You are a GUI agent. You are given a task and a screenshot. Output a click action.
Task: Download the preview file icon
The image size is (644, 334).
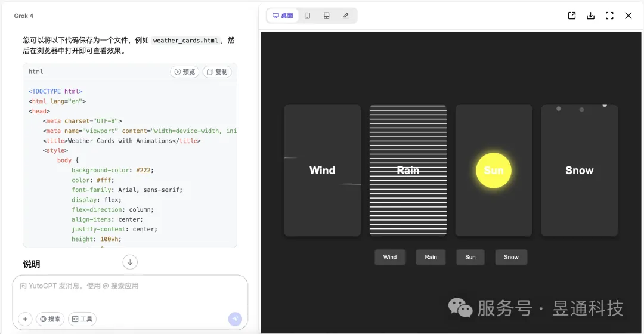pyautogui.click(x=590, y=16)
